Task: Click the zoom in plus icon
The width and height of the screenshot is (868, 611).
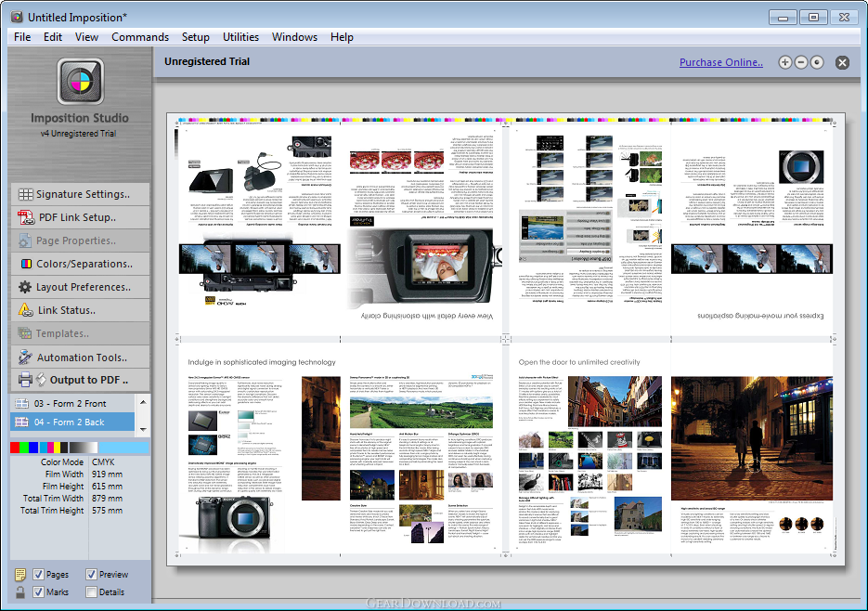Action: pos(785,62)
